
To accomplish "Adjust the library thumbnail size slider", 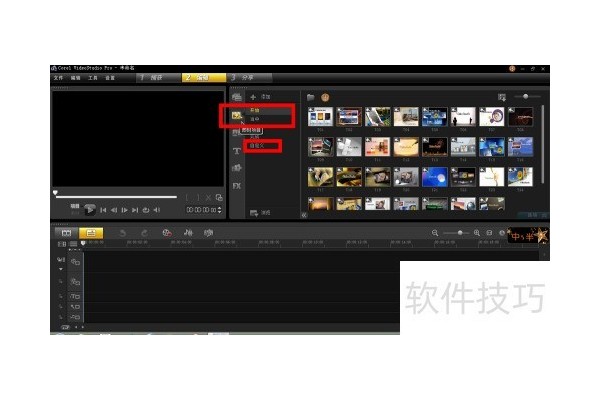I will click(527, 96).
